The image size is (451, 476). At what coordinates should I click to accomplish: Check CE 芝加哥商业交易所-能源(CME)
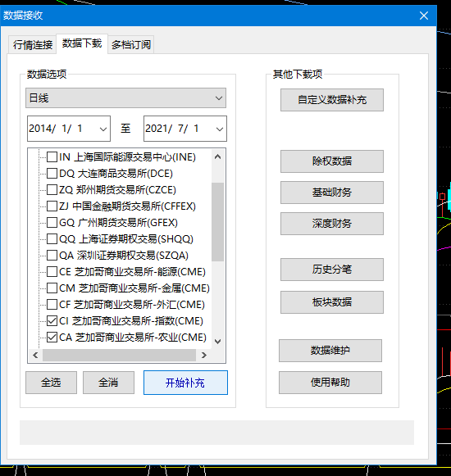click(x=52, y=272)
